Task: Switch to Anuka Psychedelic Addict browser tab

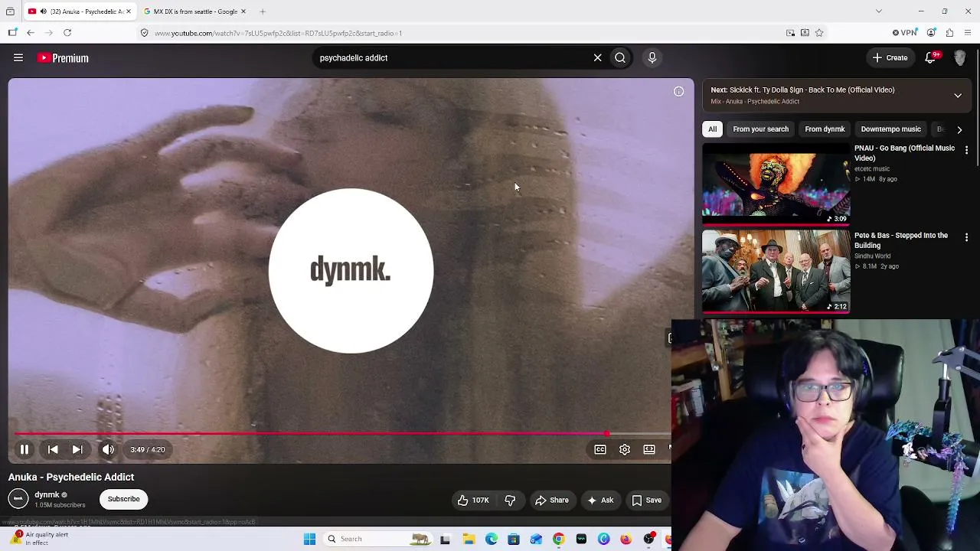Action: [x=80, y=11]
